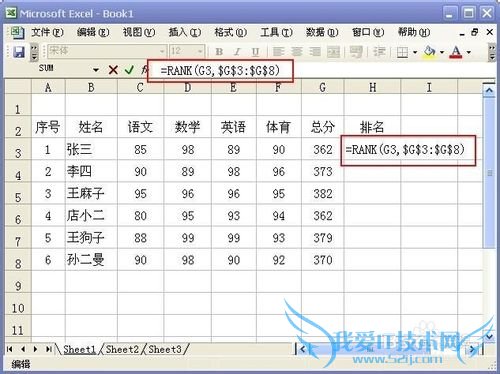Image resolution: width=500 pixels, height=374 pixels.
Task: Select the 语文 header cell
Action: click(140, 127)
